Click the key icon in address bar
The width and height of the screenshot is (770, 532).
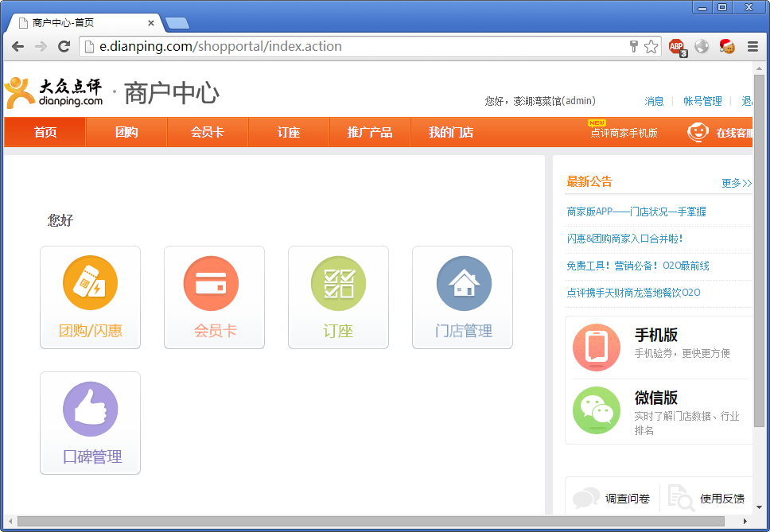[633, 47]
